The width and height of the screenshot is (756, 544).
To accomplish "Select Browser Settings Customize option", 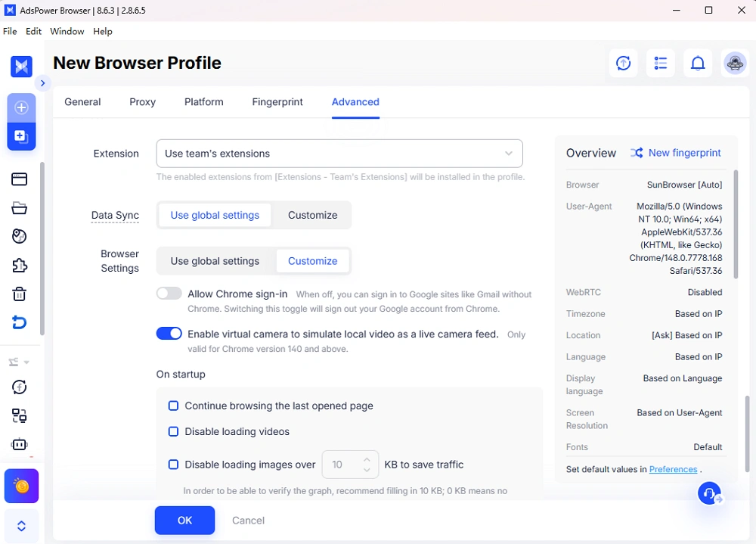I will 312,261.
